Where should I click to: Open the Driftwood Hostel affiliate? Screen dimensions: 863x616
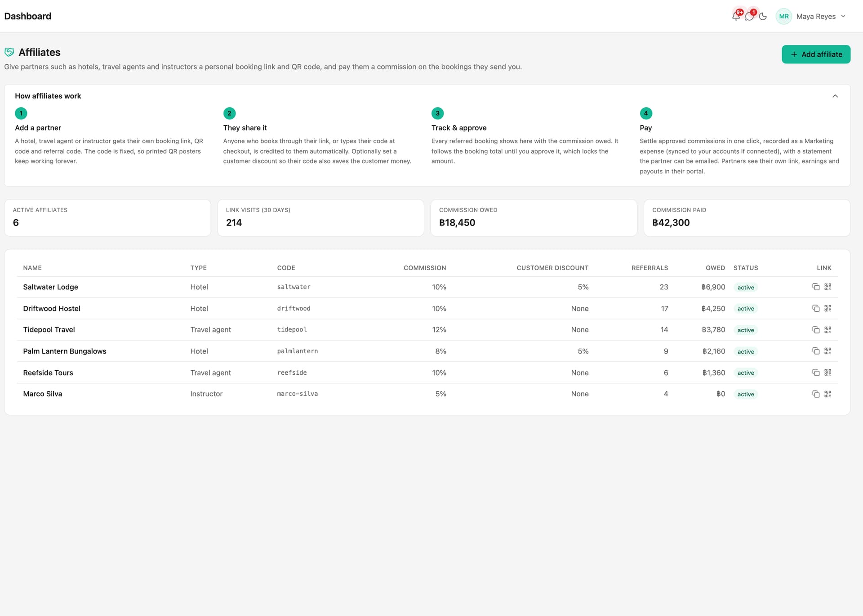pyautogui.click(x=52, y=309)
